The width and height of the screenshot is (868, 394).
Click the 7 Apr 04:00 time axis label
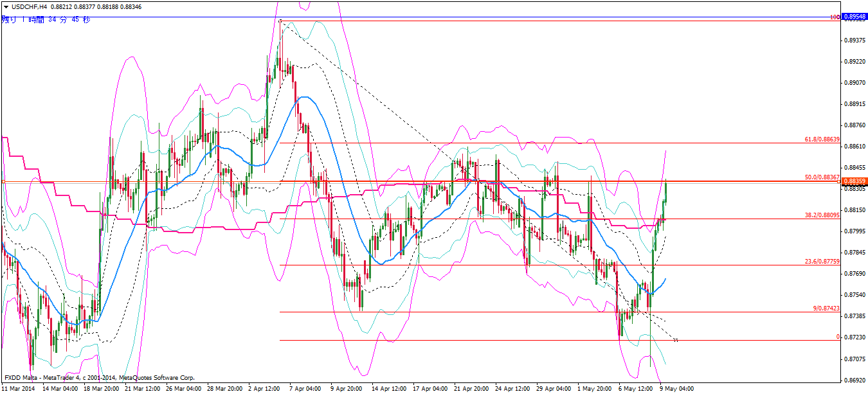pyautogui.click(x=307, y=388)
